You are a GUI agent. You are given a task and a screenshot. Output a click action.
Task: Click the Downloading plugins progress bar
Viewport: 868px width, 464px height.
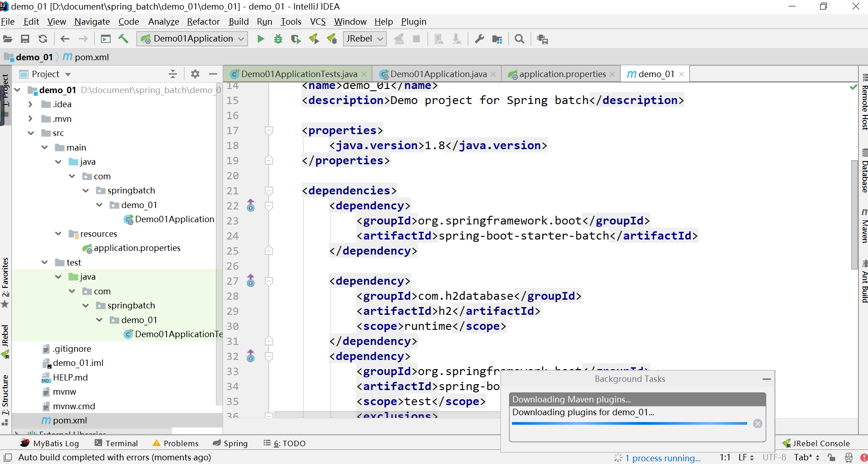(x=629, y=423)
